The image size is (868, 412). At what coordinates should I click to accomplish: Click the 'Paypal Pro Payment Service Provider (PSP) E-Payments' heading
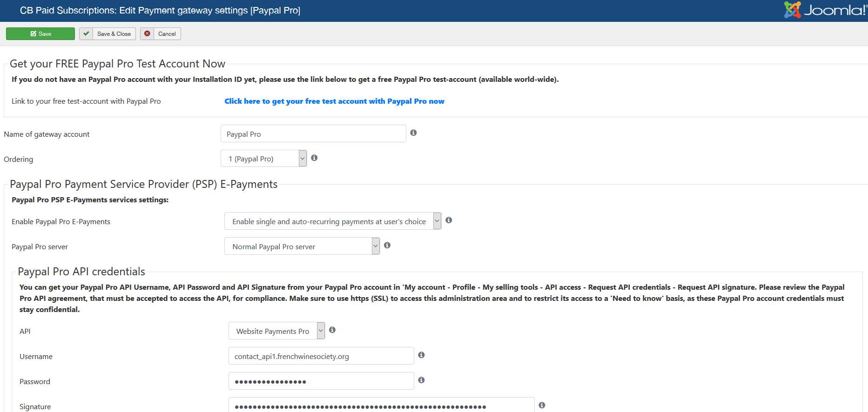(x=143, y=184)
